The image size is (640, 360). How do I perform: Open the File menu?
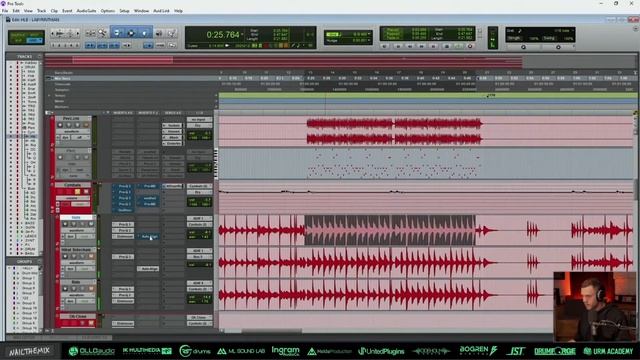tap(5, 11)
